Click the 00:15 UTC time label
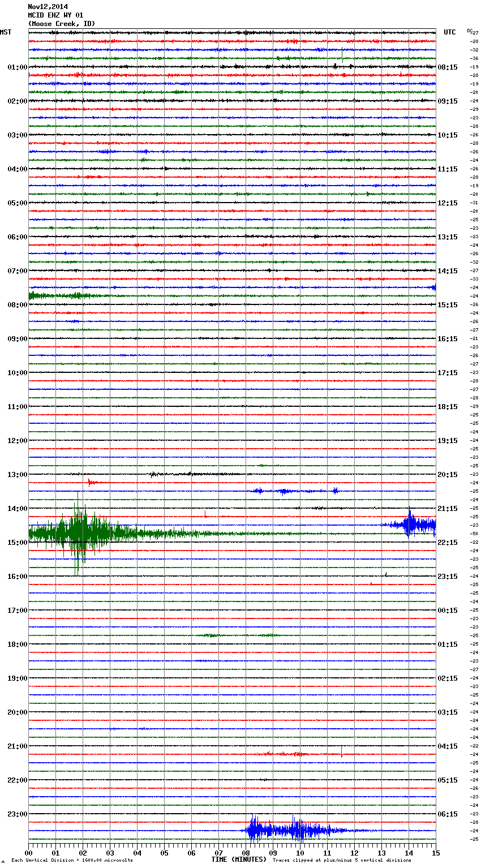The image size is (481, 868). (448, 611)
